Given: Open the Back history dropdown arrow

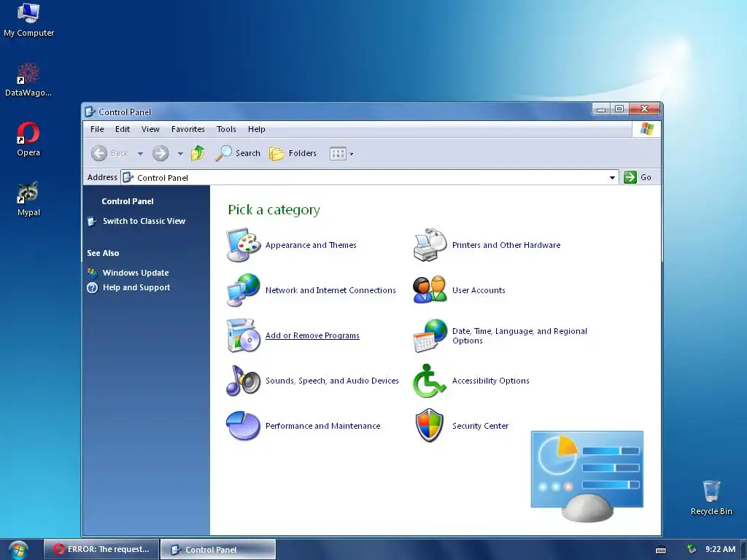Looking at the screenshot, I should click(x=140, y=154).
